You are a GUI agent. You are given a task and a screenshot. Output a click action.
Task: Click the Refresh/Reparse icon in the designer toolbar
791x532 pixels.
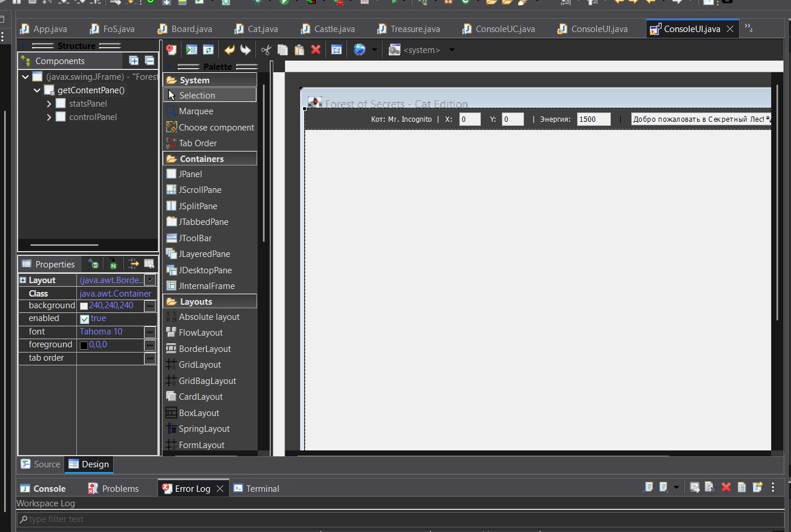[208, 50]
